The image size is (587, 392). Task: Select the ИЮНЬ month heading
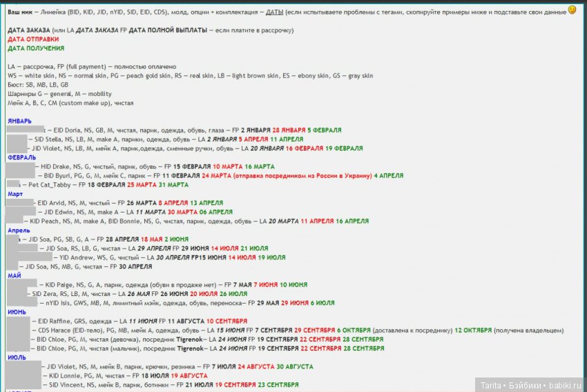(x=18, y=312)
